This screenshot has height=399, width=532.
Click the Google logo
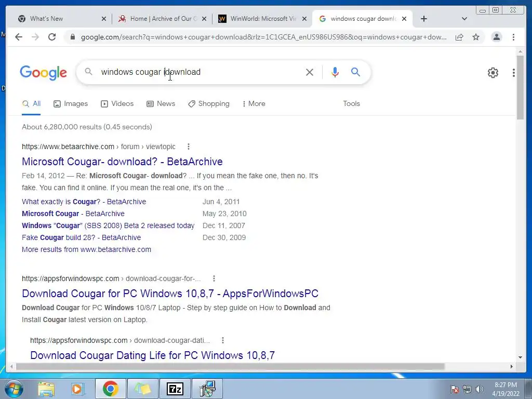[x=44, y=73]
